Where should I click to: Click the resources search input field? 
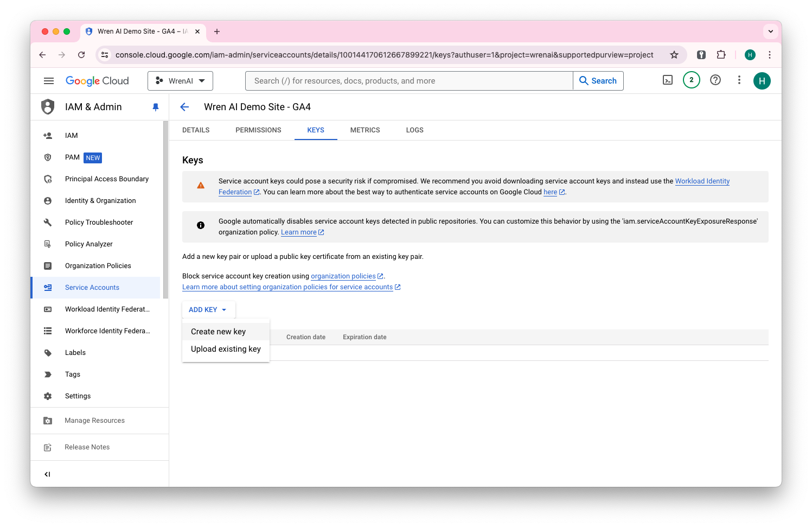coord(409,81)
